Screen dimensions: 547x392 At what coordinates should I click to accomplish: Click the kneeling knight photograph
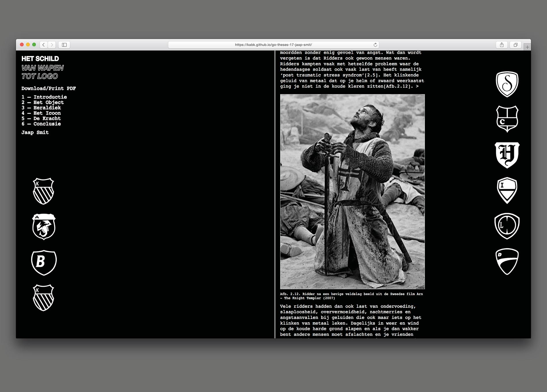coord(352,192)
